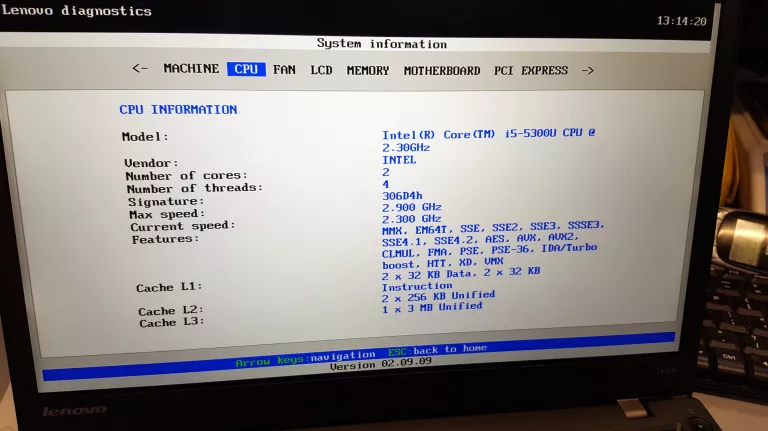Switch to the MEMORY tab

tap(368, 71)
